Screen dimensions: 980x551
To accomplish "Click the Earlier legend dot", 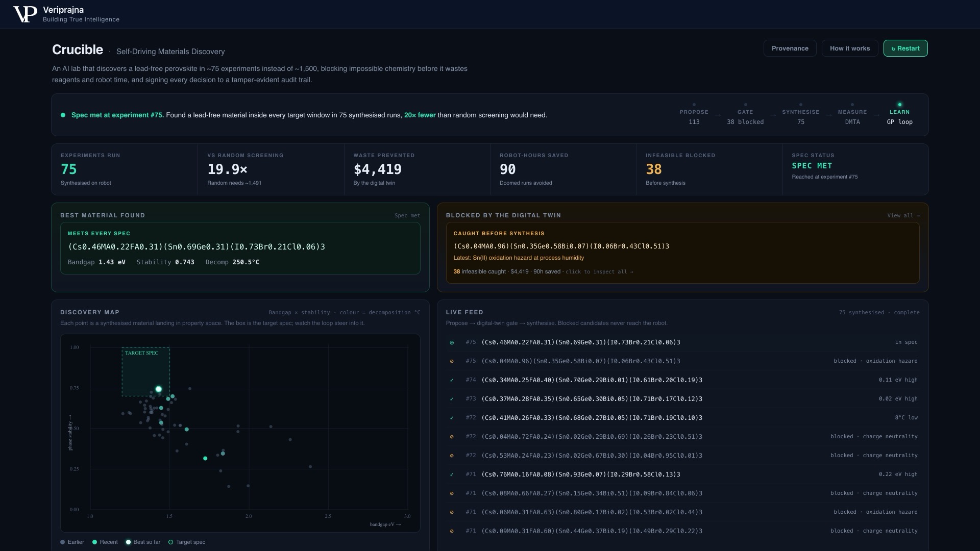I will coord(63,542).
